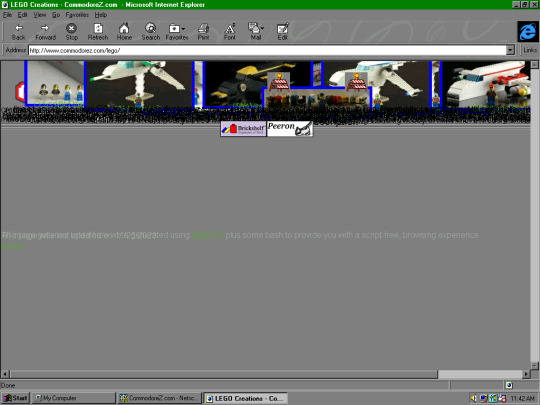The height and width of the screenshot is (405, 540).
Task: Open the Links toolbar
Action: [x=530, y=50]
